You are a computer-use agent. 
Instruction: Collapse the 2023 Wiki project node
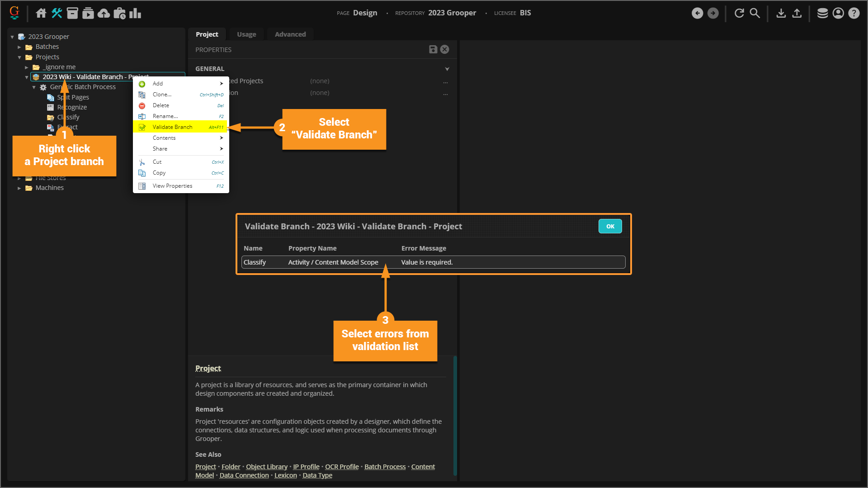click(x=27, y=77)
